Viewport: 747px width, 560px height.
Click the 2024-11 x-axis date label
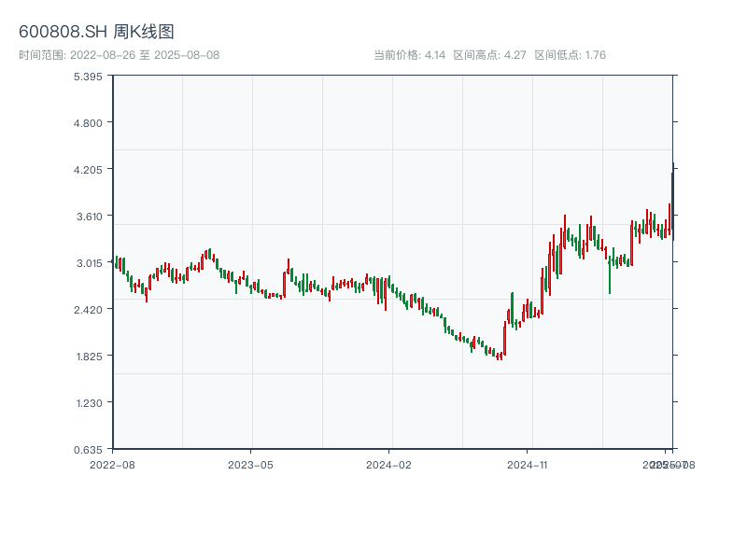point(528,464)
